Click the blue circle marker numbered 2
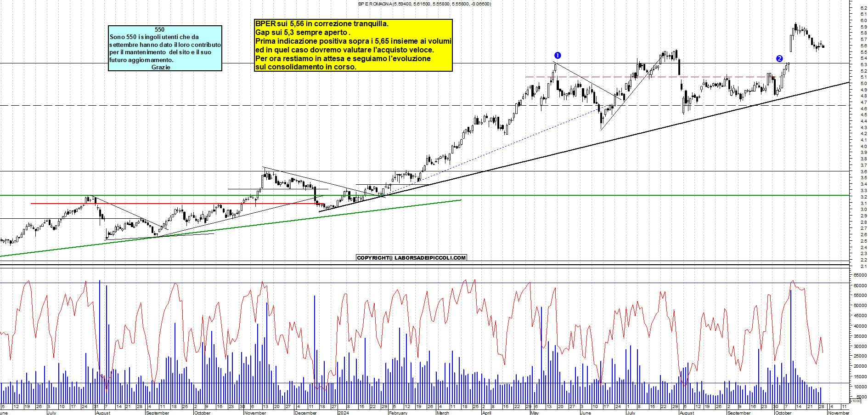Image resolution: width=868 pixels, height=415 pixels. (779, 58)
